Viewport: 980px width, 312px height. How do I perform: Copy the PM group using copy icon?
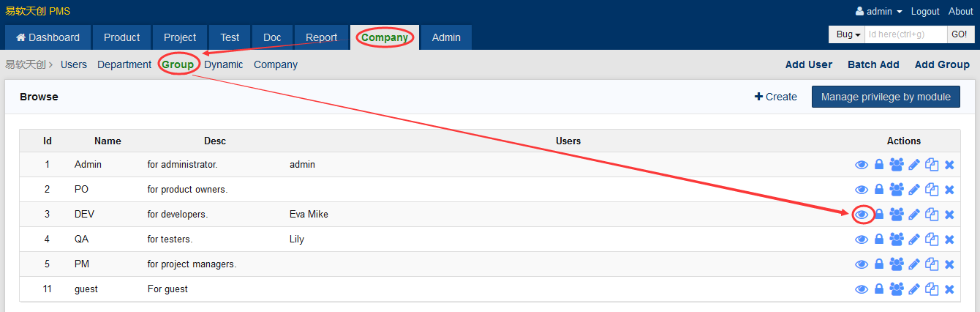932,264
